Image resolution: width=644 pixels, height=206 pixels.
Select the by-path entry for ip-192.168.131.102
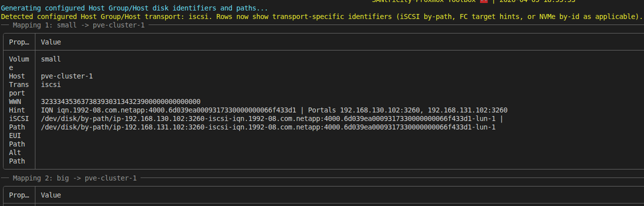pos(268,127)
